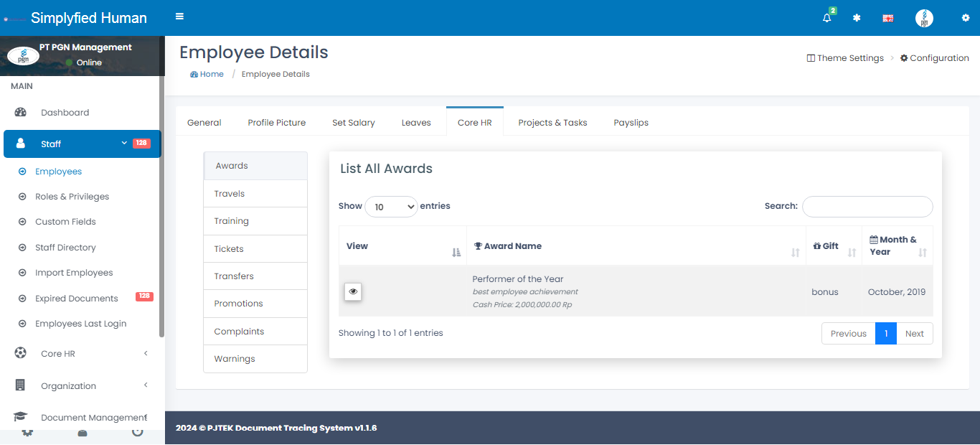Click the asterisk icon in header
The image size is (980, 445).
coord(857,18)
